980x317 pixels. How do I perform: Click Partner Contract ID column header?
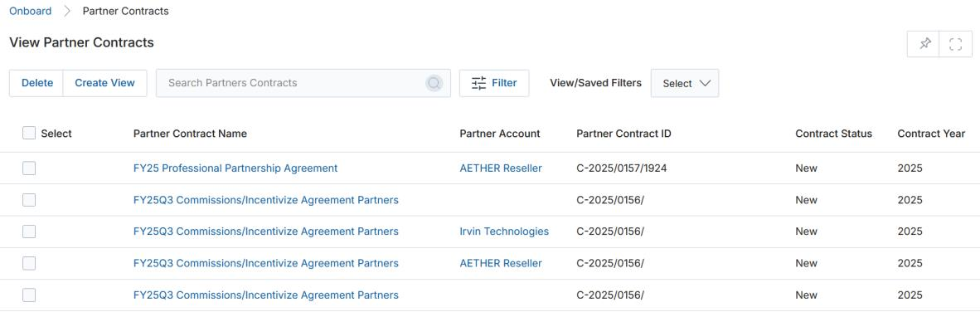click(623, 133)
